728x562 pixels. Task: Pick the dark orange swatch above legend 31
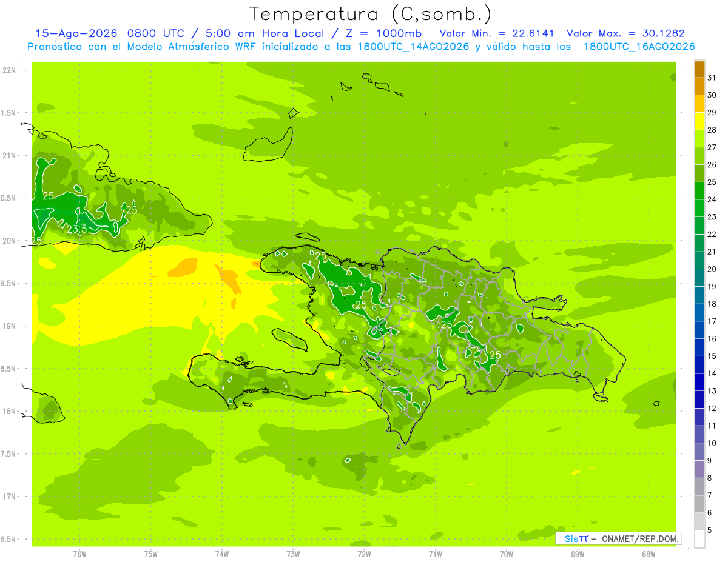699,69
